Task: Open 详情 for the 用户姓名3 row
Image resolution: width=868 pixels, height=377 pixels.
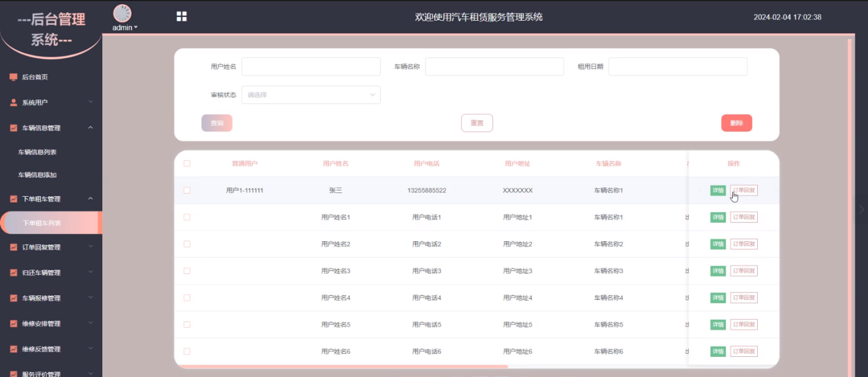Action: (x=718, y=271)
